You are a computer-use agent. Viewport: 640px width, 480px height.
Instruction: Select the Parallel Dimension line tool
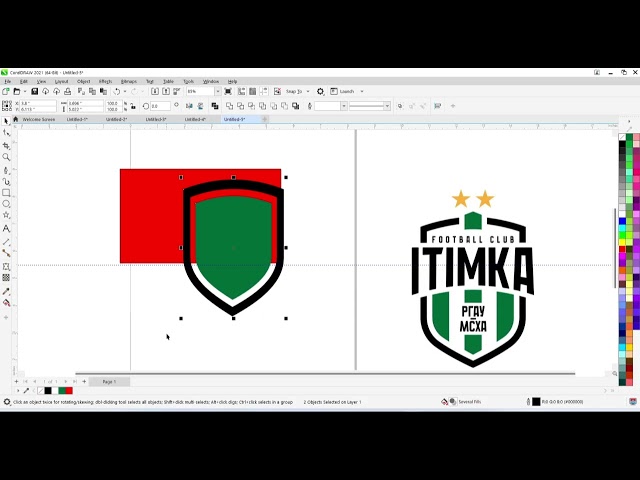[x=6, y=242]
